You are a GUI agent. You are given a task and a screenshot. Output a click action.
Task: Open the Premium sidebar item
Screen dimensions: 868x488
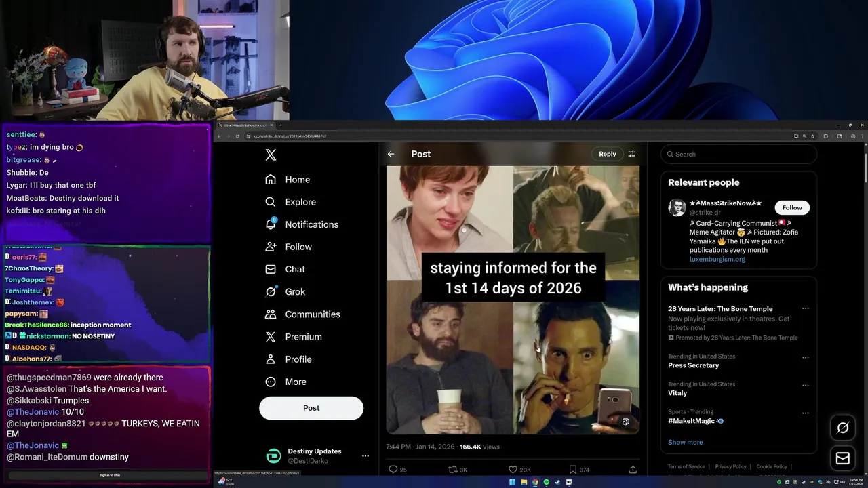point(294,336)
